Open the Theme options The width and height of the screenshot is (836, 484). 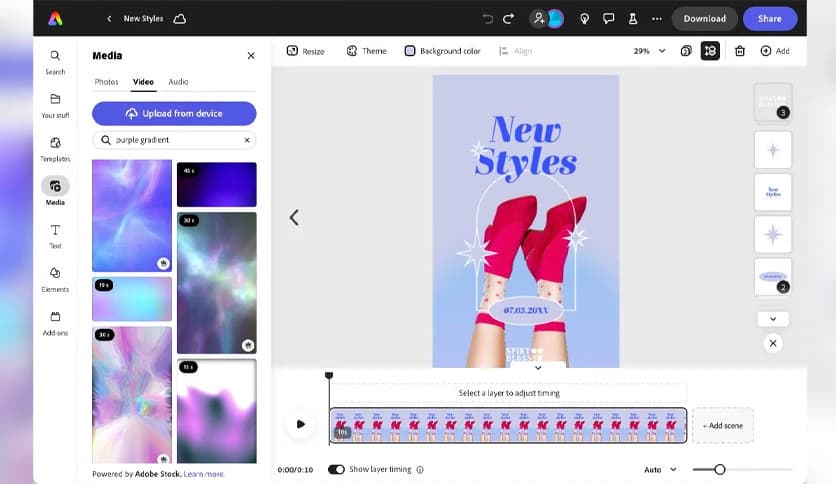coord(366,51)
